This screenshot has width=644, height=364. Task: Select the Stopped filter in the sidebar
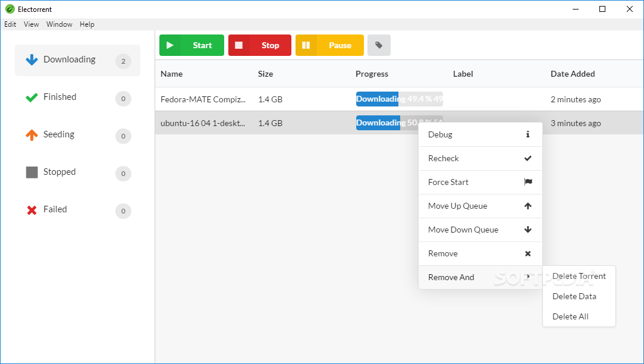(x=78, y=172)
